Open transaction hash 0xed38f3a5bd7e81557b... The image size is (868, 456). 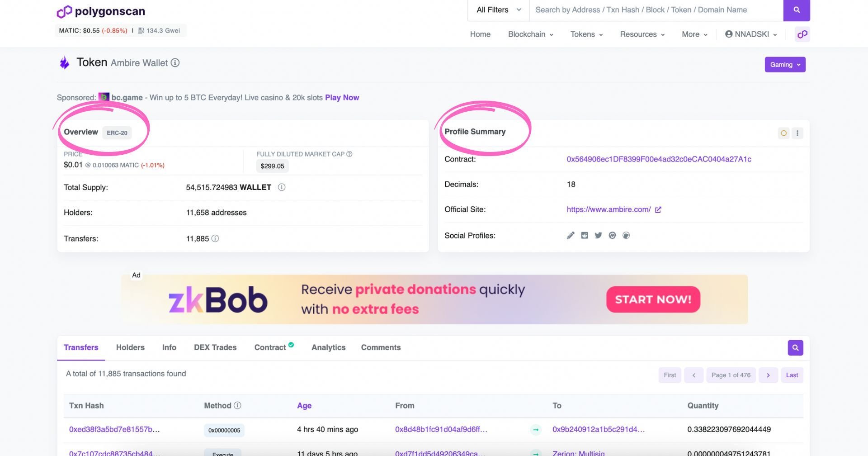click(x=114, y=429)
